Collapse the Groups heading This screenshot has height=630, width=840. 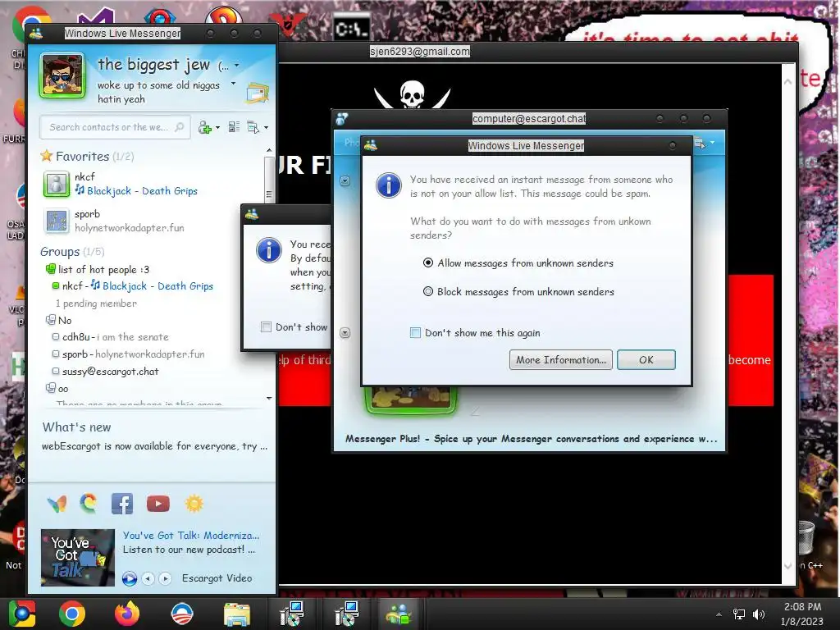pos(60,252)
